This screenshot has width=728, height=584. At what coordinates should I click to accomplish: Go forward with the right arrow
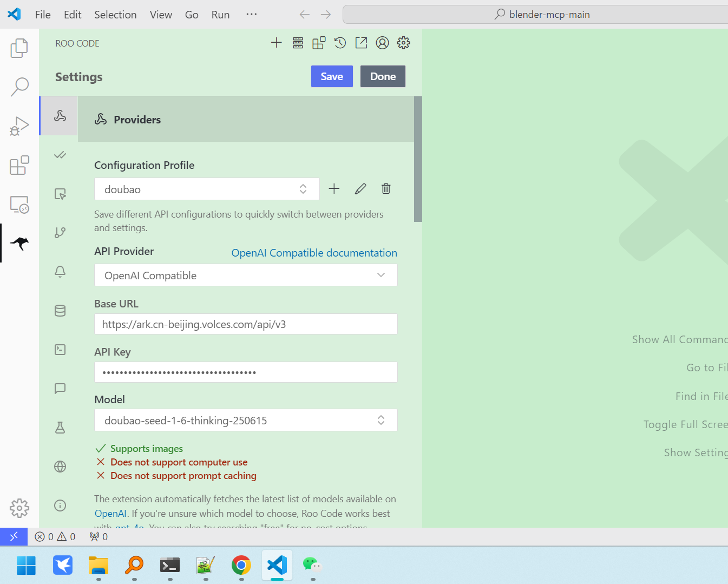point(326,15)
